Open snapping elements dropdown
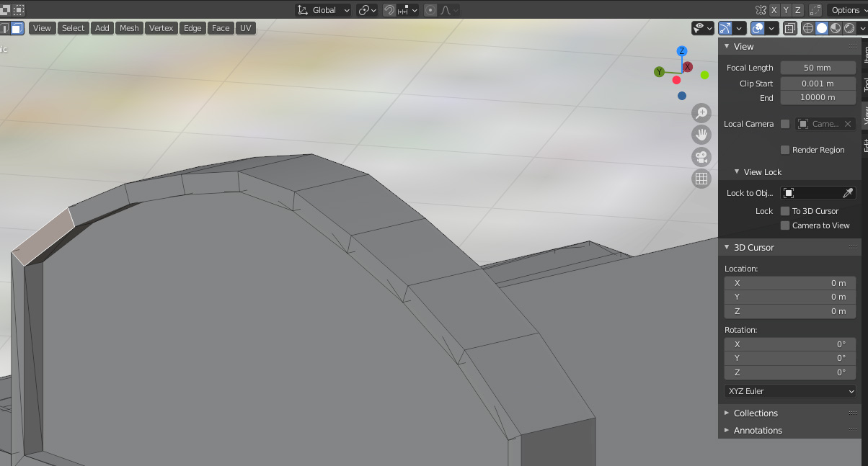868x466 pixels. pyautogui.click(x=408, y=10)
